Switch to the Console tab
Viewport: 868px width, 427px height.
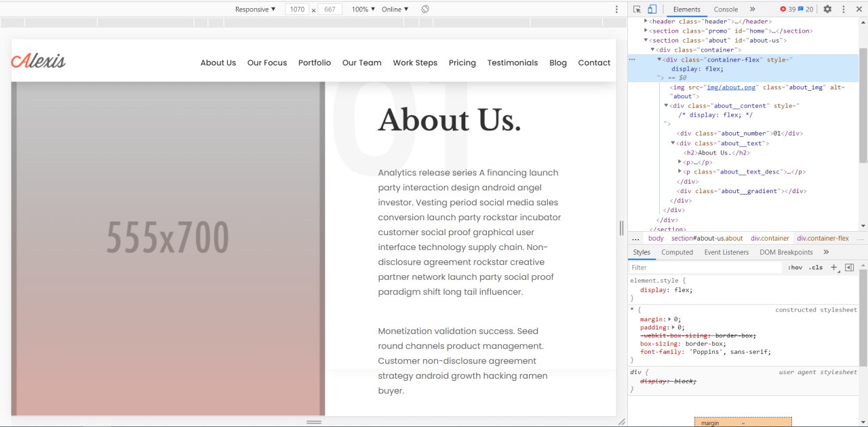point(726,9)
